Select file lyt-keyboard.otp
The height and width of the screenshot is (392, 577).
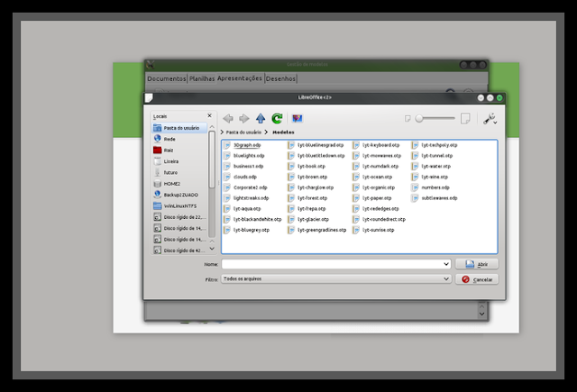click(376, 145)
